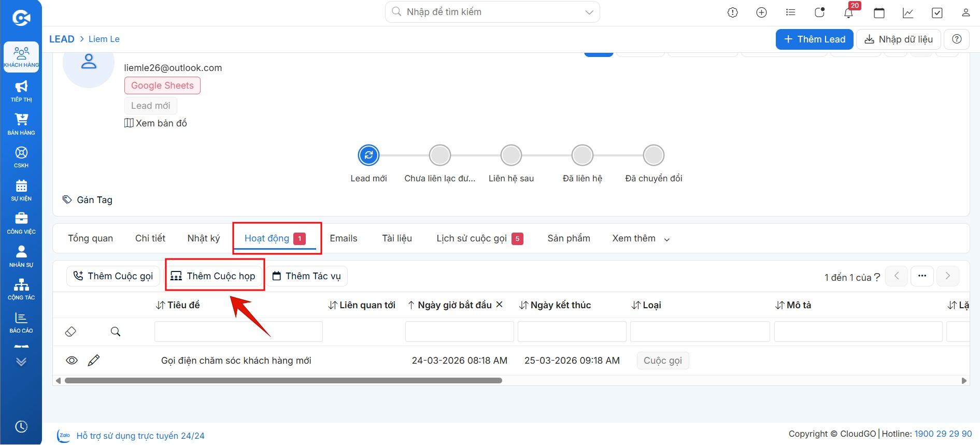Click the Lead mới status badge

[150, 106]
